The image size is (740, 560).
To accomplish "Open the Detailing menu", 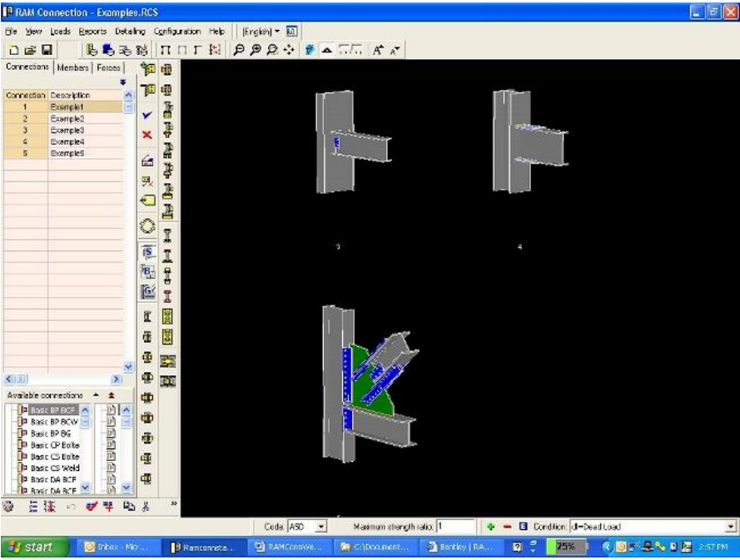I will pos(130,32).
